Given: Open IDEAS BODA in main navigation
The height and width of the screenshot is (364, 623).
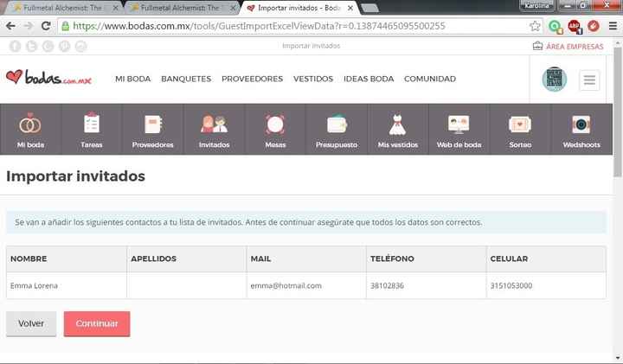Looking at the screenshot, I should (369, 79).
